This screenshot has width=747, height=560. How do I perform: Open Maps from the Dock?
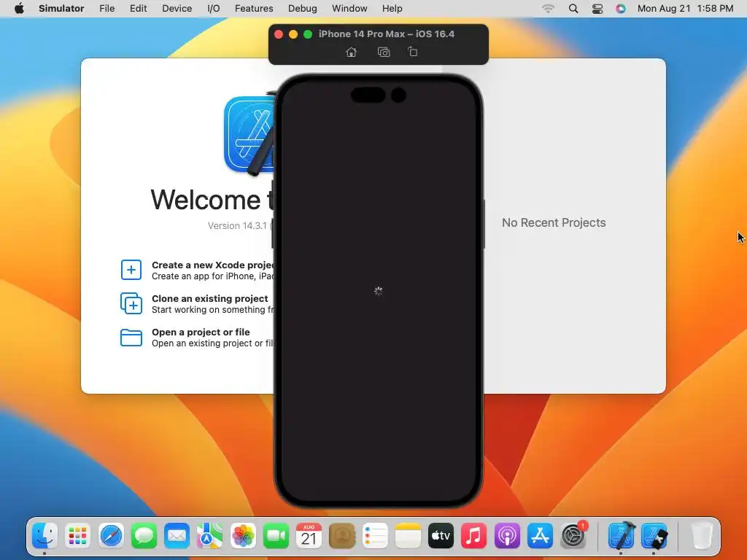tap(209, 536)
